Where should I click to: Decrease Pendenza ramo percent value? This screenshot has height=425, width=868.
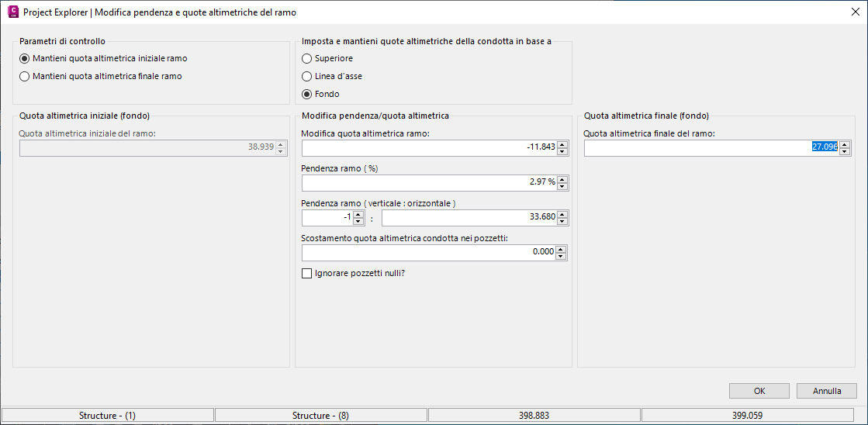pos(562,186)
